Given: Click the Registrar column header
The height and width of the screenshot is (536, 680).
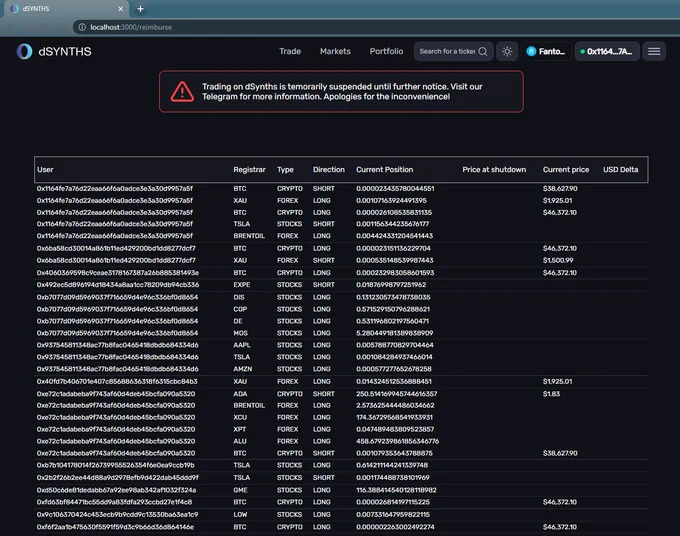Looking at the screenshot, I should [249, 170].
